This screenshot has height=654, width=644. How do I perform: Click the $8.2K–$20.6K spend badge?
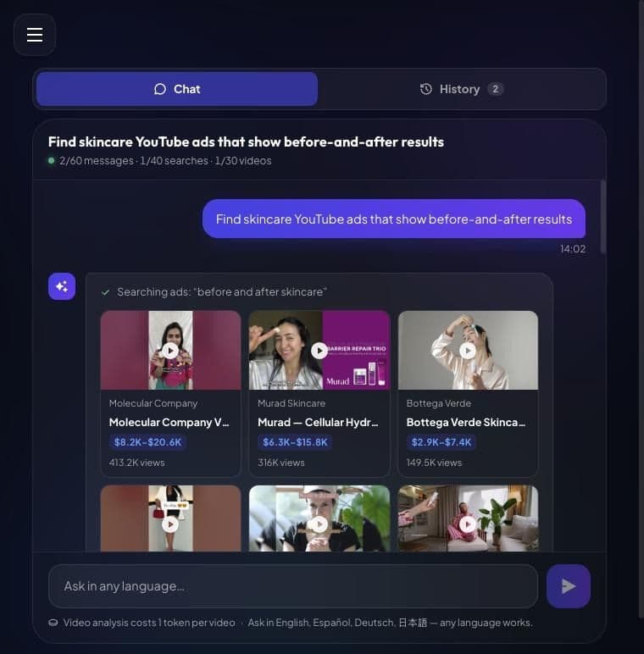[147, 442]
